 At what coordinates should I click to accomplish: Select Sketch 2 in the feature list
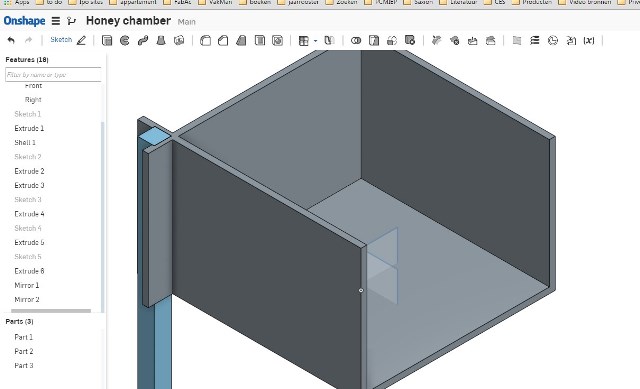28,157
